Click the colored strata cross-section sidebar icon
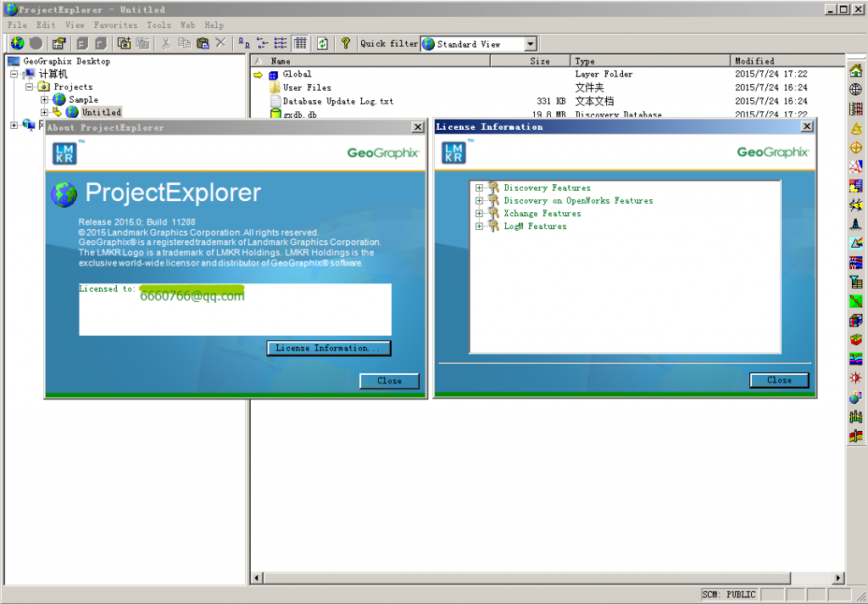The width and height of the screenshot is (868, 604). pos(856,359)
